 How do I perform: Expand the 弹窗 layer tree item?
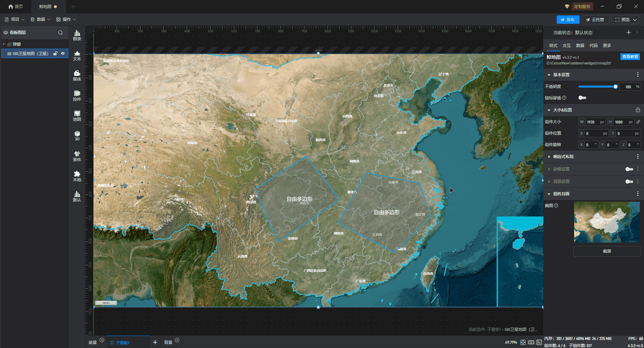point(4,44)
